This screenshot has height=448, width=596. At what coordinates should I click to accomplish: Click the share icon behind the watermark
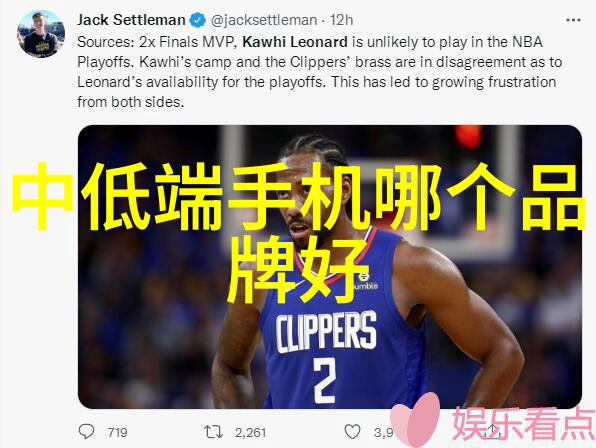tap(493, 432)
